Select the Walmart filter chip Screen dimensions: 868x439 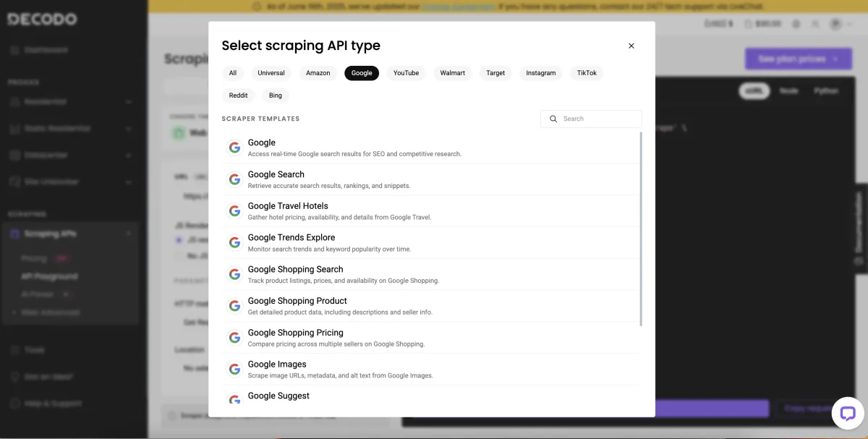pos(453,73)
